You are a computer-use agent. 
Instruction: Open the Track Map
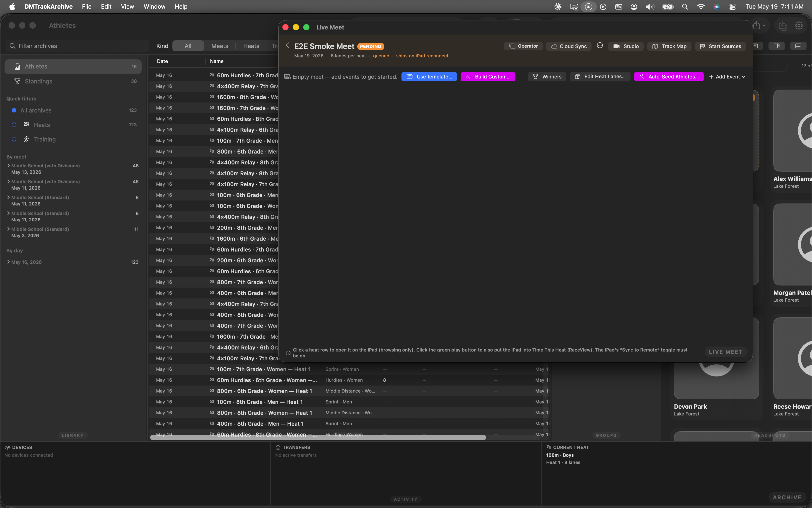[669, 46]
